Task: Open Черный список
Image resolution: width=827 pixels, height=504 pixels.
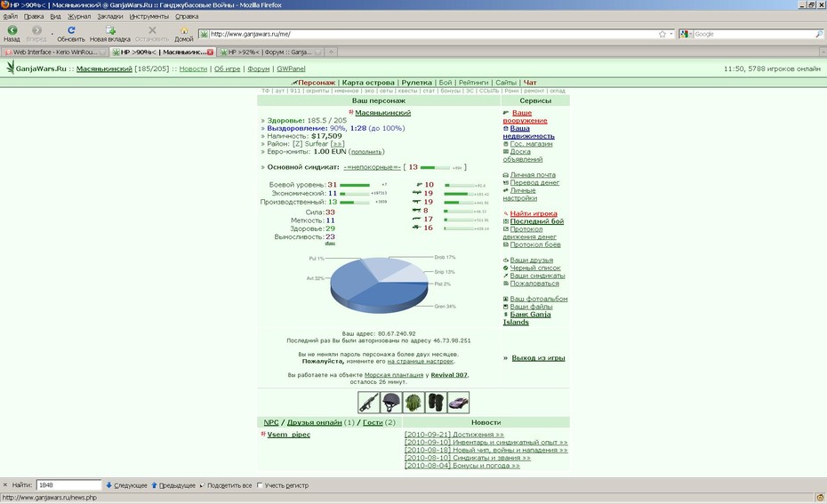Action: [535, 268]
